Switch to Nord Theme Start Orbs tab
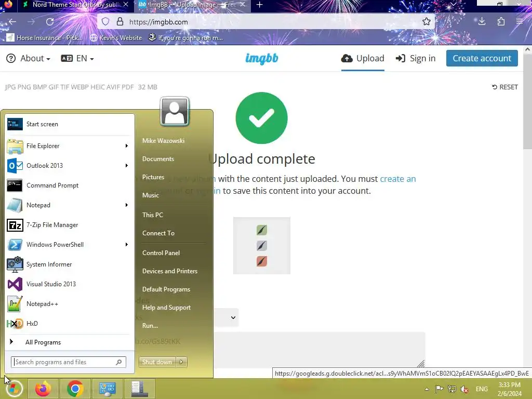The width and height of the screenshot is (532, 399). (x=75, y=5)
